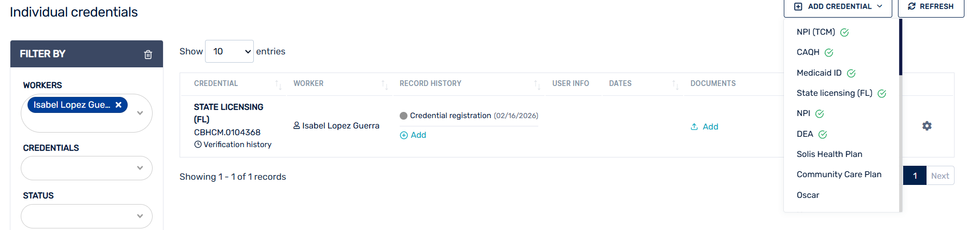Expand the Workers filter dropdown
Image resolution: width=980 pixels, height=230 pixels.
click(x=140, y=113)
